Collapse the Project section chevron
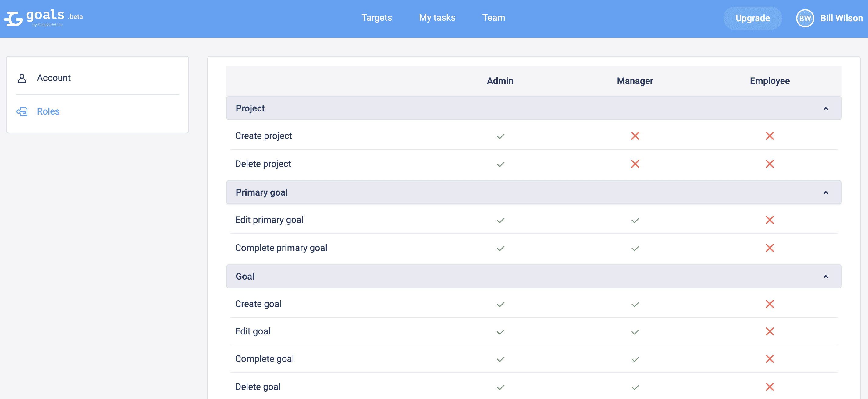868x399 pixels. point(826,108)
